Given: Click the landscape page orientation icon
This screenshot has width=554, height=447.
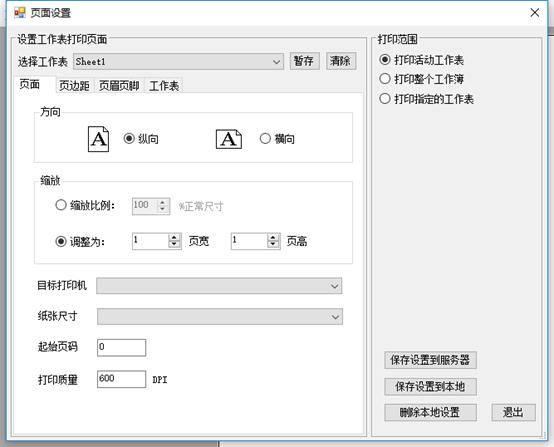Looking at the screenshot, I should coord(229,139).
